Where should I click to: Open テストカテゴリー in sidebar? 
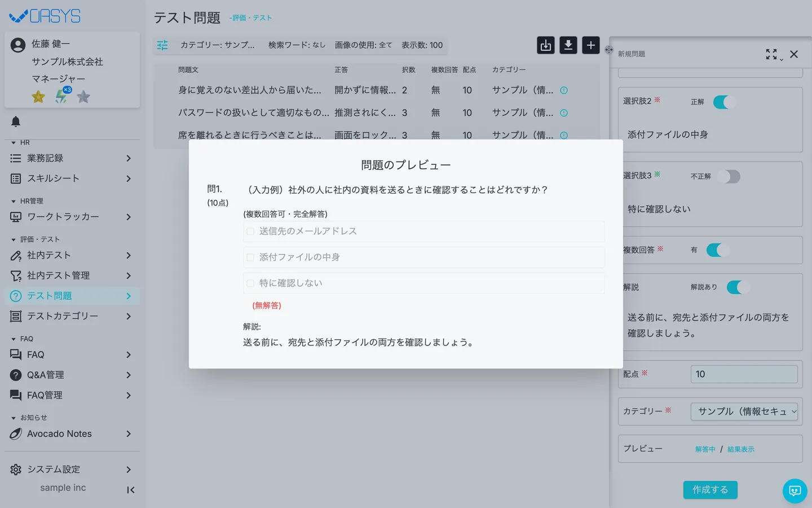click(x=72, y=316)
